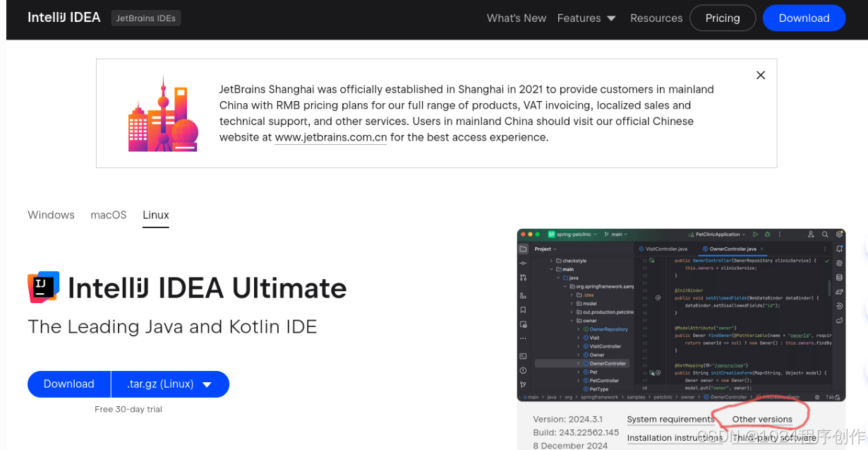868x450 pixels.
Task: Open Project panel dropdown in IDE preview
Action: tap(545, 249)
